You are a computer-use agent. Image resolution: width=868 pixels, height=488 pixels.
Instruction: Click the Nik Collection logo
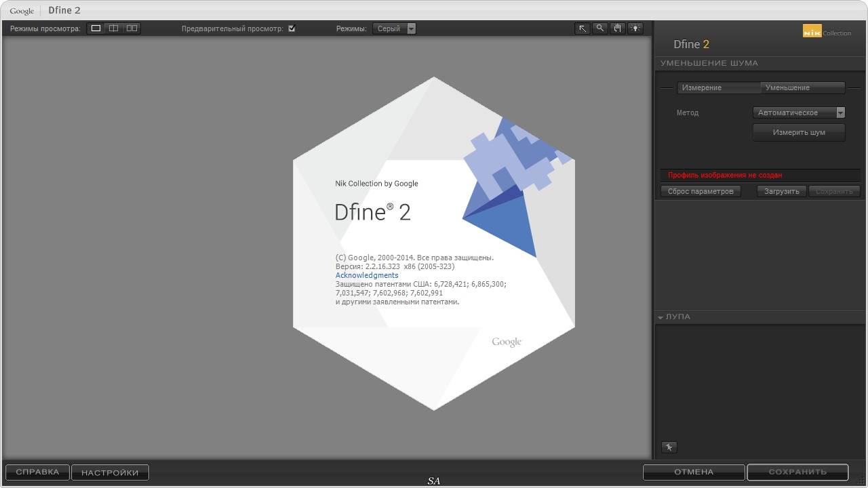(x=827, y=31)
